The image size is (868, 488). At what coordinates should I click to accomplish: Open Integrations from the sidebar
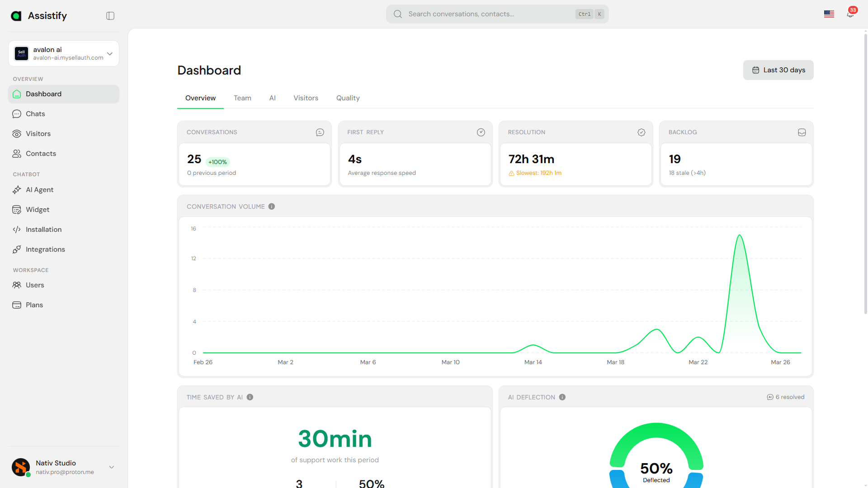click(45, 249)
